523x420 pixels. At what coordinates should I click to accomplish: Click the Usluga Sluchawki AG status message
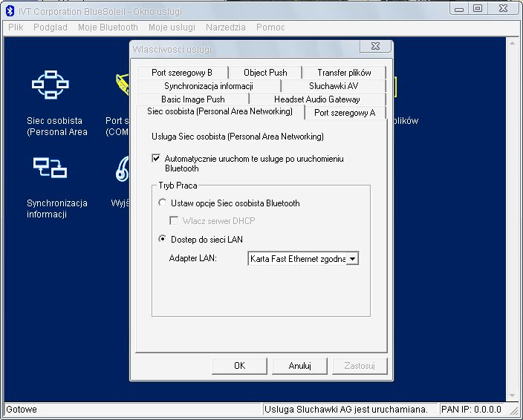[x=346, y=410]
